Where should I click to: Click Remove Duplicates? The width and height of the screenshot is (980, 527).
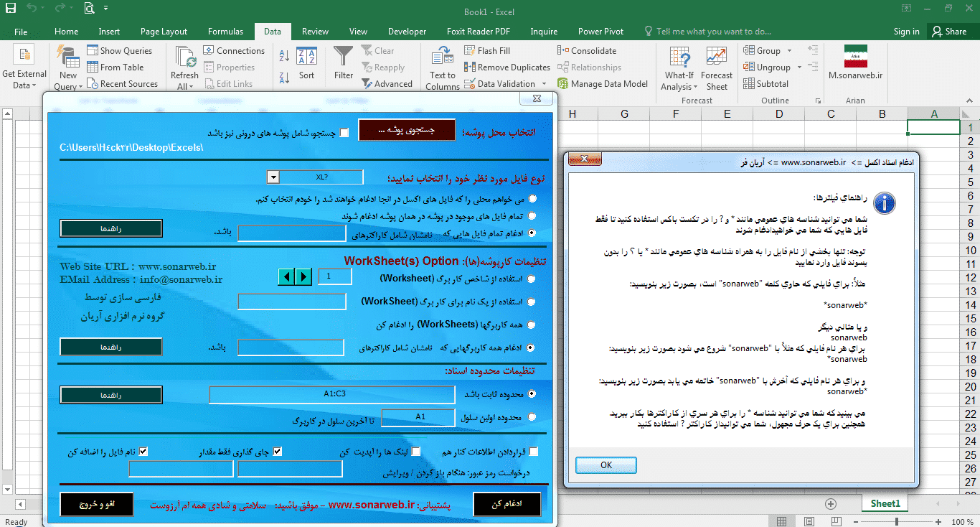(x=507, y=67)
